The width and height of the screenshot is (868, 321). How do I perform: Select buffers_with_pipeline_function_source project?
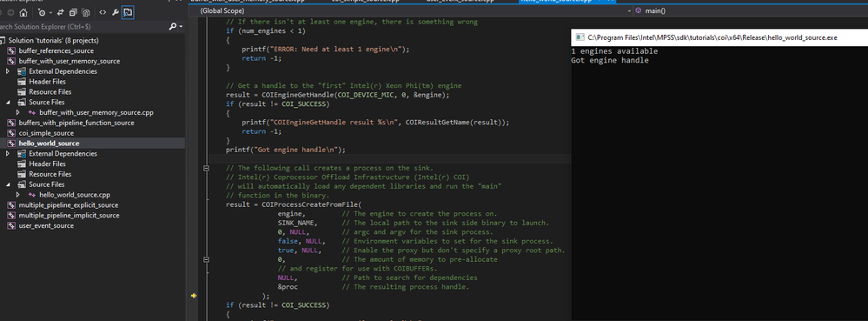click(x=76, y=123)
